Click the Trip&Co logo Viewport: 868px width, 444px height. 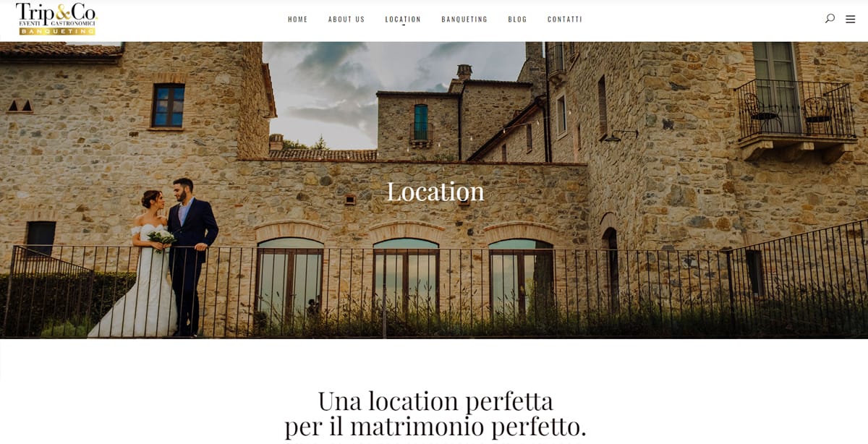tap(56, 19)
